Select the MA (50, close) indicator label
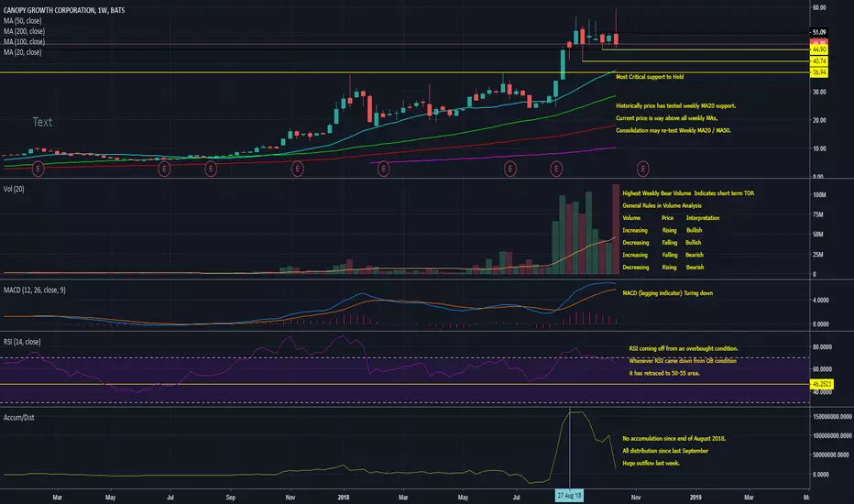The width and height of the screenshot is (854, 504). tap(22, 21)
